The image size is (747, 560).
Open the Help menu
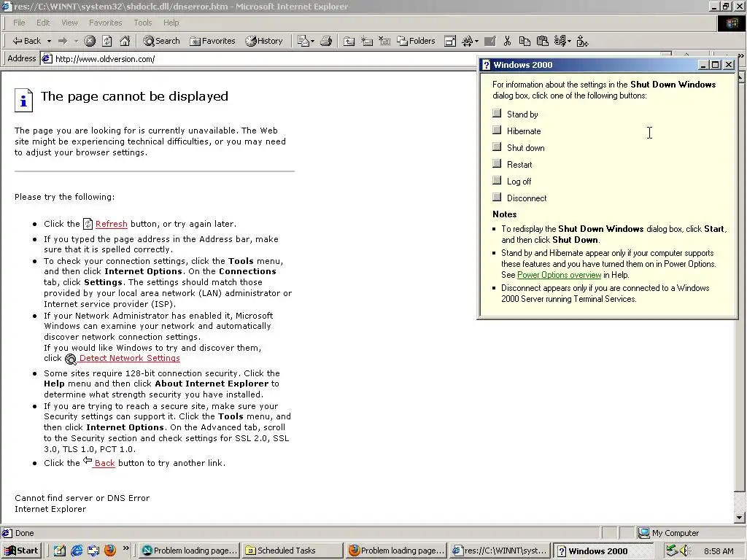[x=171, y=23]
